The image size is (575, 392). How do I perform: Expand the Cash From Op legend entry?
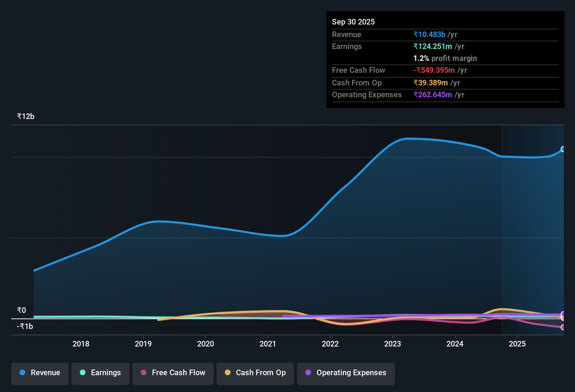tap(255, 373)
